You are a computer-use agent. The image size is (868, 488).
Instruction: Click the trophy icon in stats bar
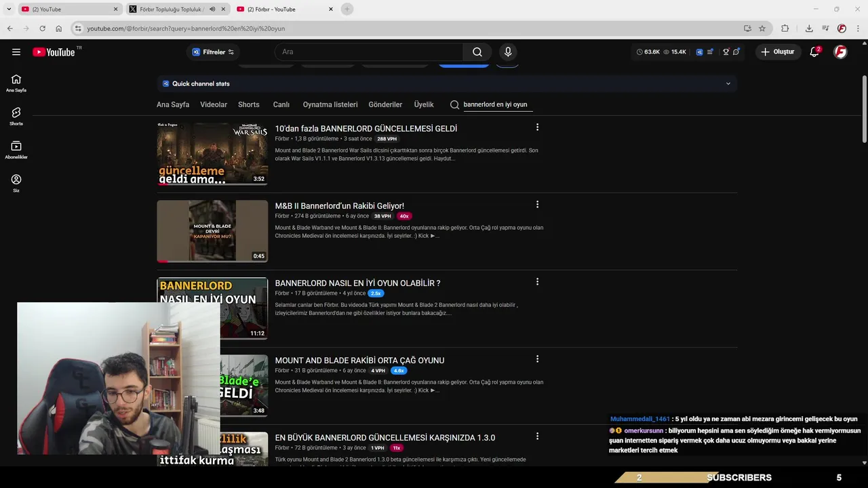click(726, 52)
